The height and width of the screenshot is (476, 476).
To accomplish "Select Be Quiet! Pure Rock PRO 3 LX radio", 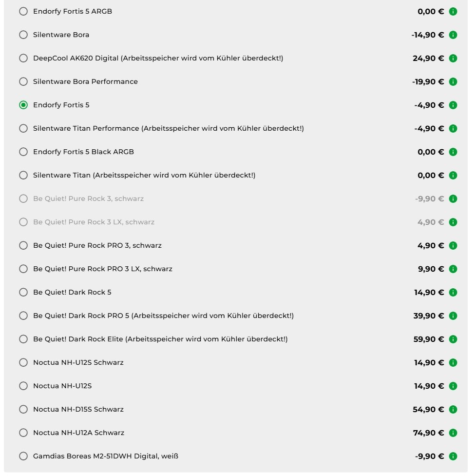I will pyautogui.click(x=23, y=269).
